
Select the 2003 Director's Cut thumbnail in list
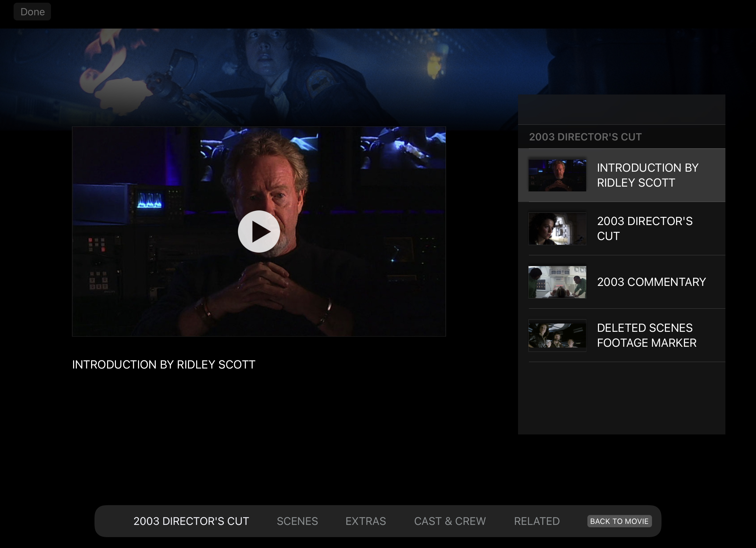557,229
